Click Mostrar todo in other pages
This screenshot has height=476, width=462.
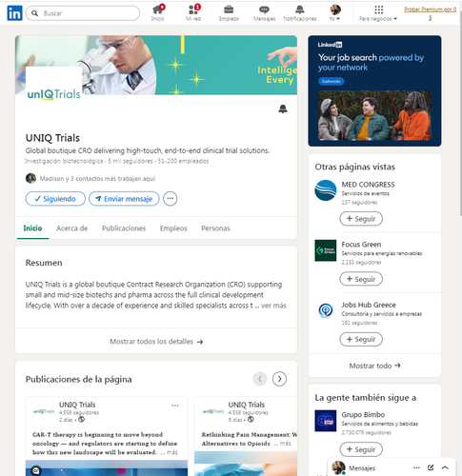pos(374,366)
